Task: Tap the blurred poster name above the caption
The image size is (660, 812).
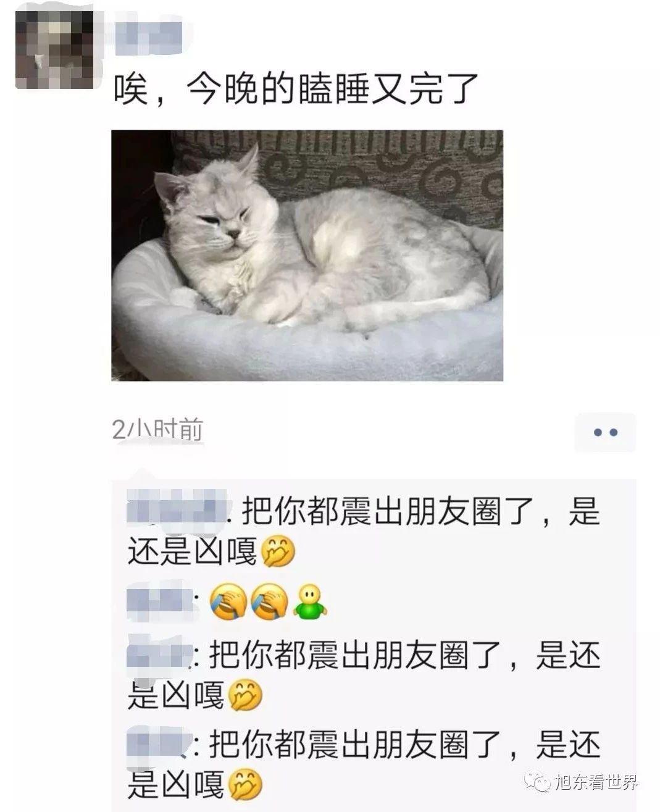Action: click(x=149, y=38)
